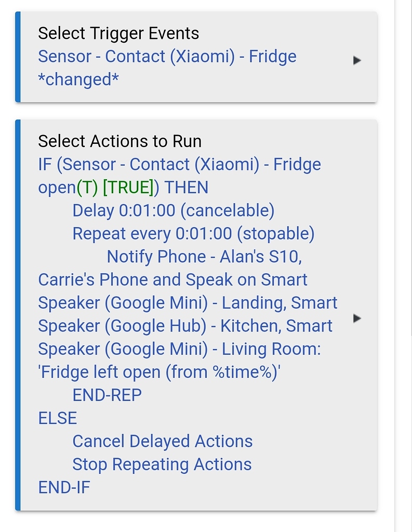412x532 pixels.
Task: Open the Select Actions to Run heading
Action: pos(119,141)
